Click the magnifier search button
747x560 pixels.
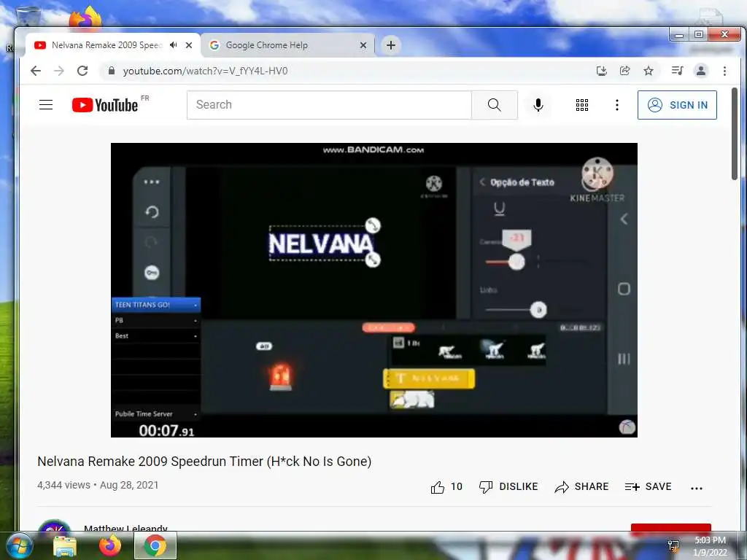(495, 105)
